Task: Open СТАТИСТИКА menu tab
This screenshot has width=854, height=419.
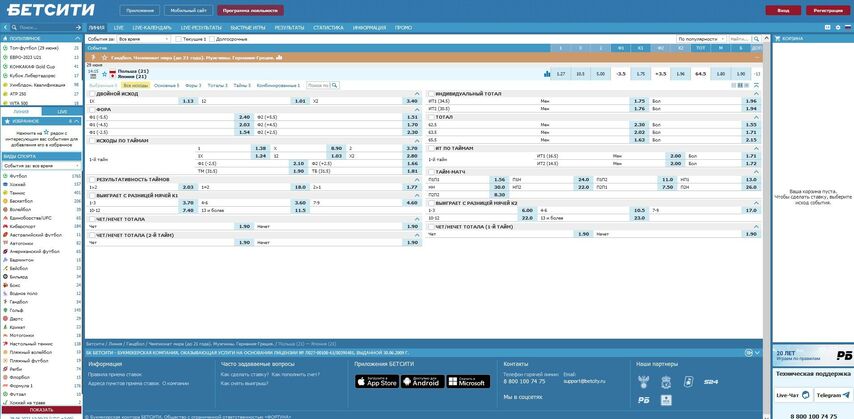Action: pyautogui.click(x=328, y=27)
